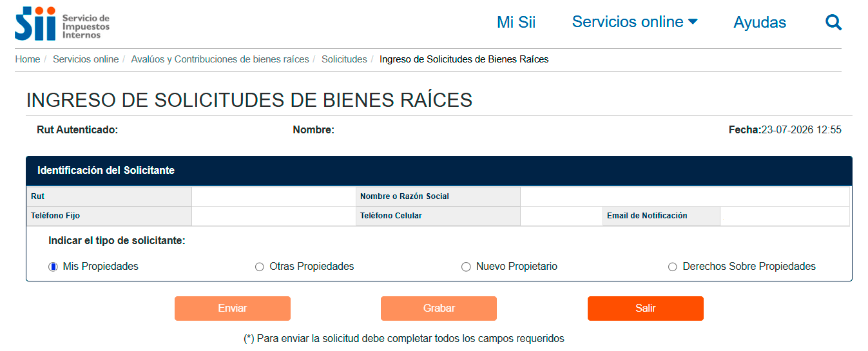The width and height of the screenshot is (868, 351).
Task: Click the SII logo
Action: pyautogui.click(x=63, y=23)
